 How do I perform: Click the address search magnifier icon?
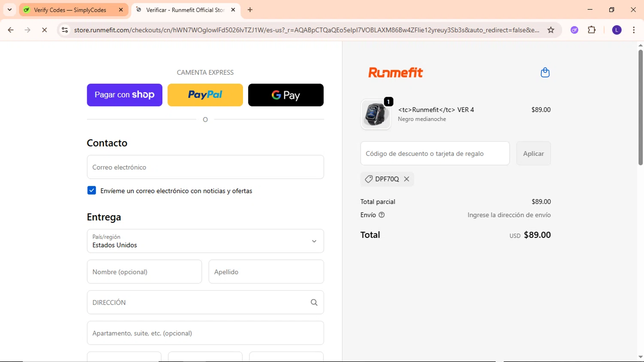point(314,302)
